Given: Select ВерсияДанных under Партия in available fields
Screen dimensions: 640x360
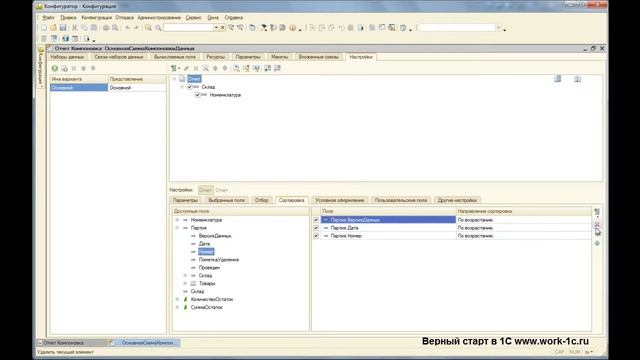Looking at the screenshot, I should (215, 236).
